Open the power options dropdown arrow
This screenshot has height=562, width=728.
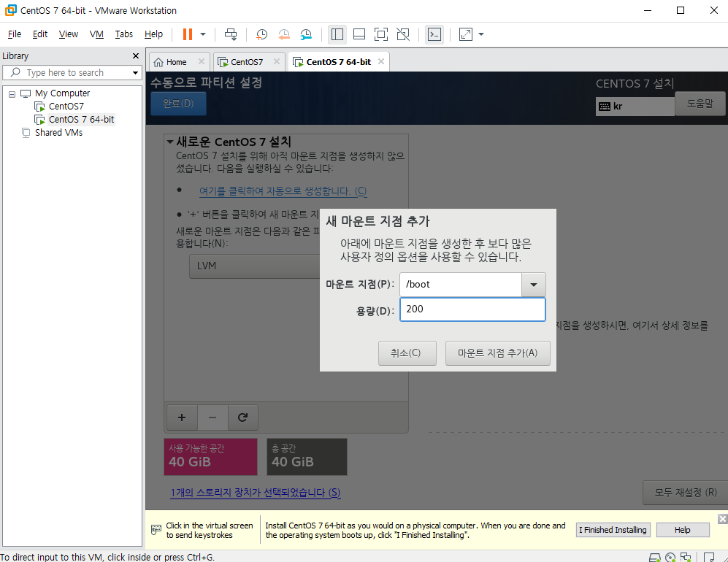pyautogui.click(x=203, y=34)
